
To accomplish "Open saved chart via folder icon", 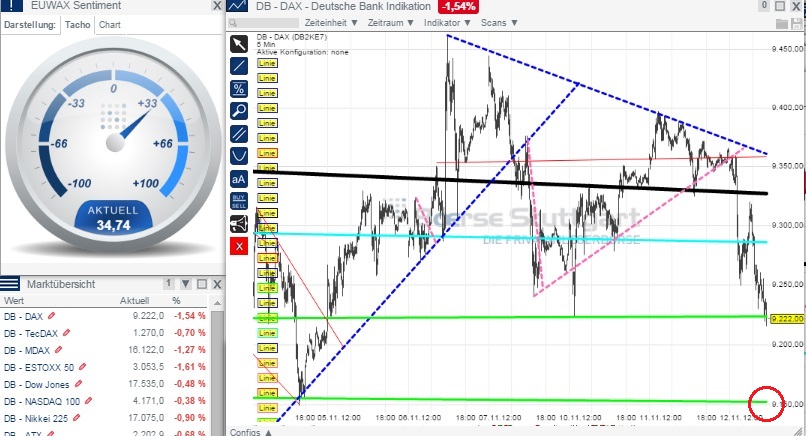I will [781, 23].
